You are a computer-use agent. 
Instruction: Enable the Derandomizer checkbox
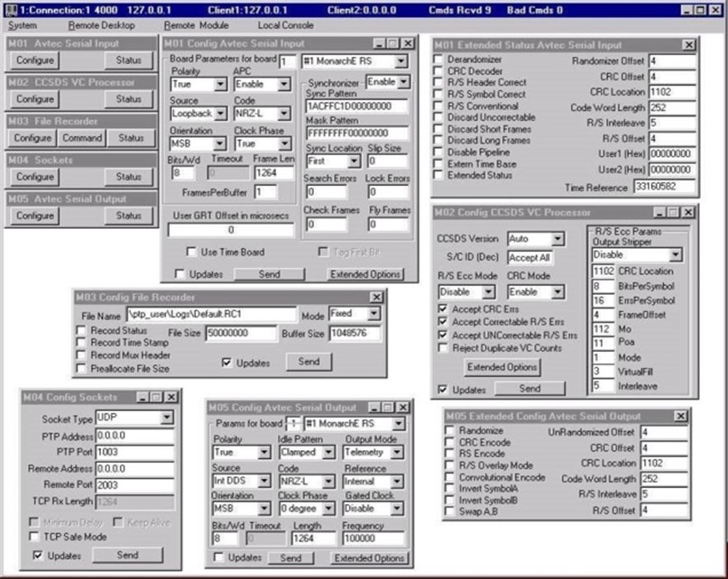click(439, 60)
